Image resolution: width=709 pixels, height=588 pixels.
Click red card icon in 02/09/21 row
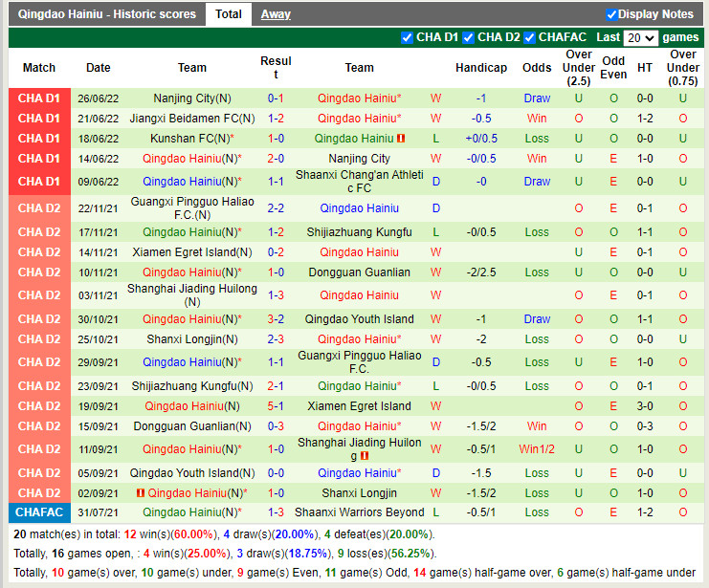click(141, 493)
